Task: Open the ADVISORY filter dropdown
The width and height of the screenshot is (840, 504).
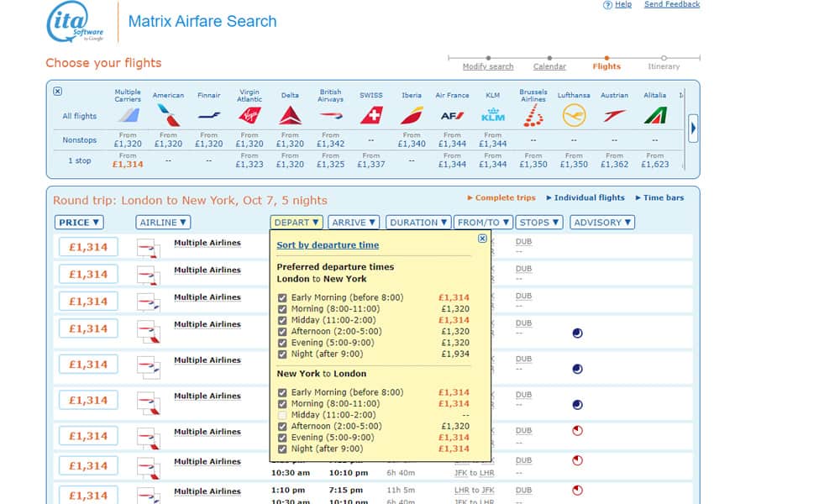Action: pos(602,223)
